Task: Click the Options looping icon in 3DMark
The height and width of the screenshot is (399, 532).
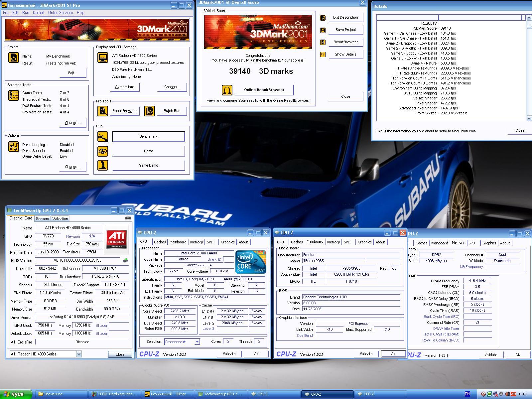Action: coord(14,147)
